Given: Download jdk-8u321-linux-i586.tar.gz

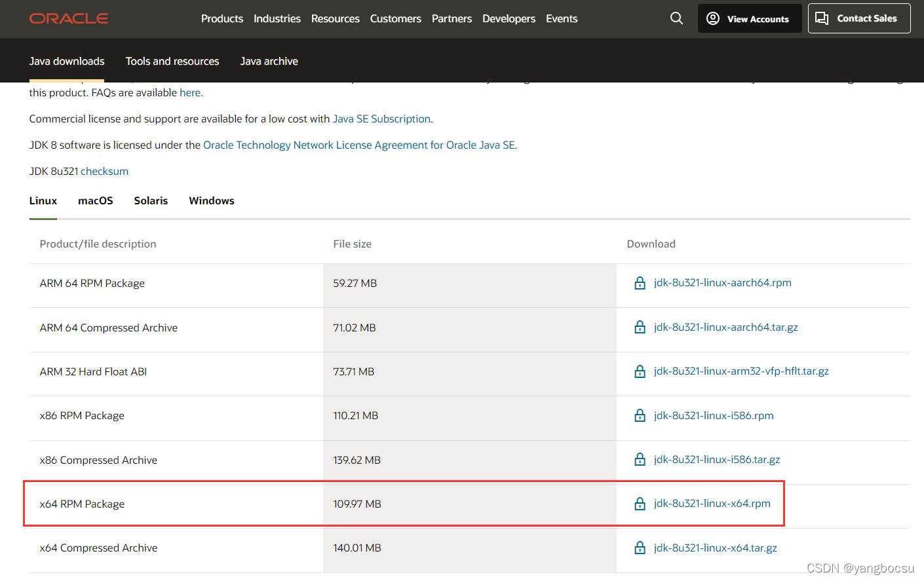Looking at the screenshot, I should point(717,459).
